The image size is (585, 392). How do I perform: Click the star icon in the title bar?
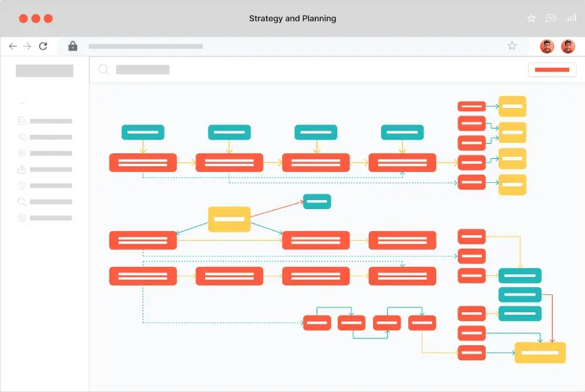click(531, 19)
